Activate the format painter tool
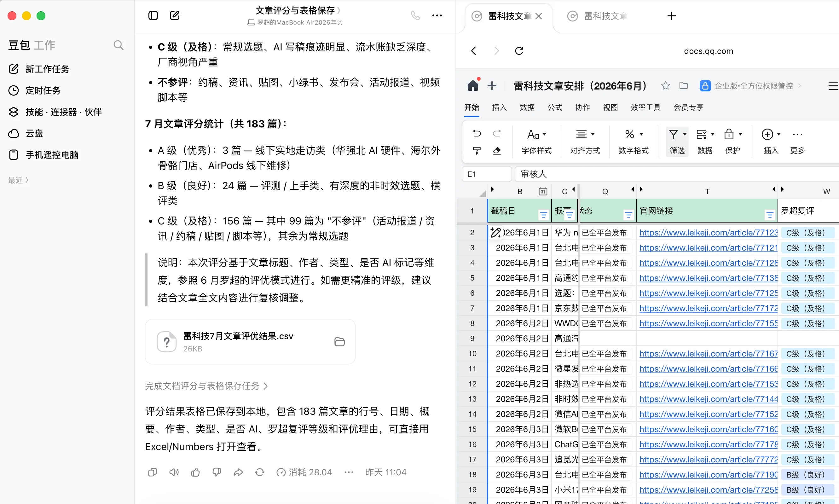The height and width of the screenshot is (504, 839). point(477,150)
